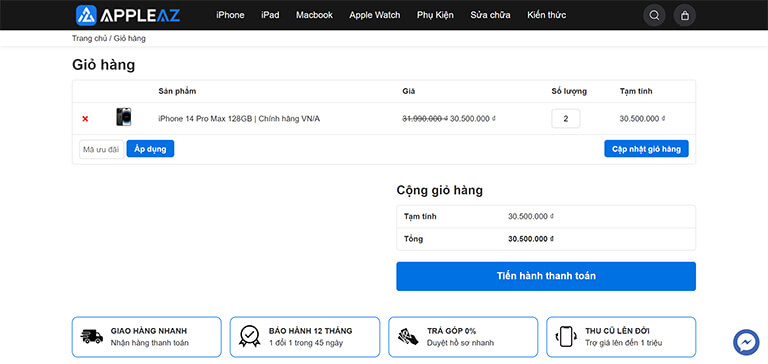Click the warranty badge icon
The image size is (768, 364).
coord(249,337)
